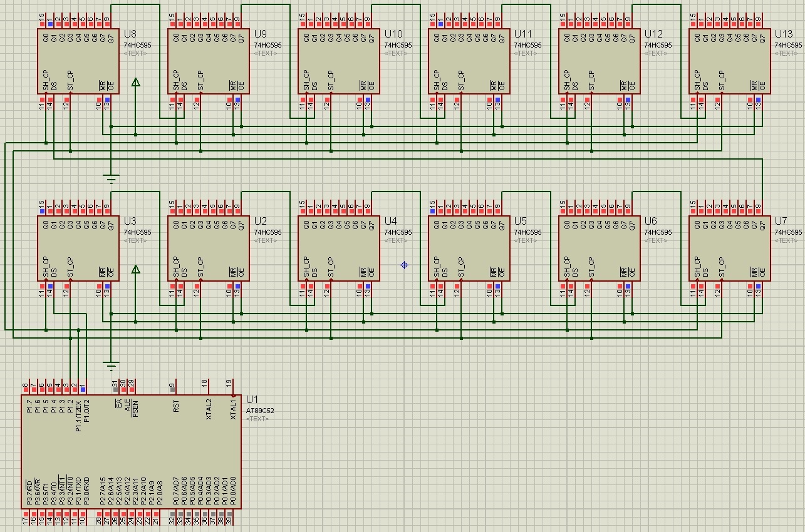This screenshot has height=532, width=805.
Task: Click the power arrow terminal beside U8
Action: coord(135,83)
